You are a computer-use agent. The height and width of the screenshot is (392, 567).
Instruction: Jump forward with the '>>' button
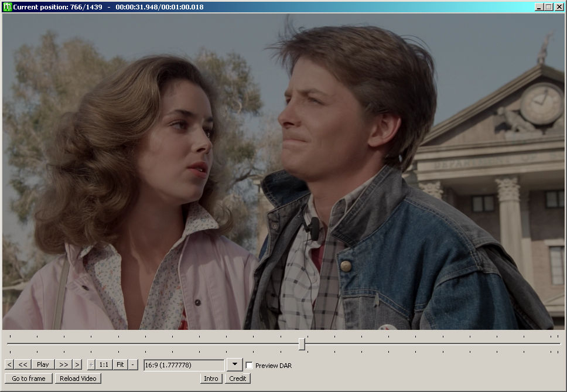point(64,364)
